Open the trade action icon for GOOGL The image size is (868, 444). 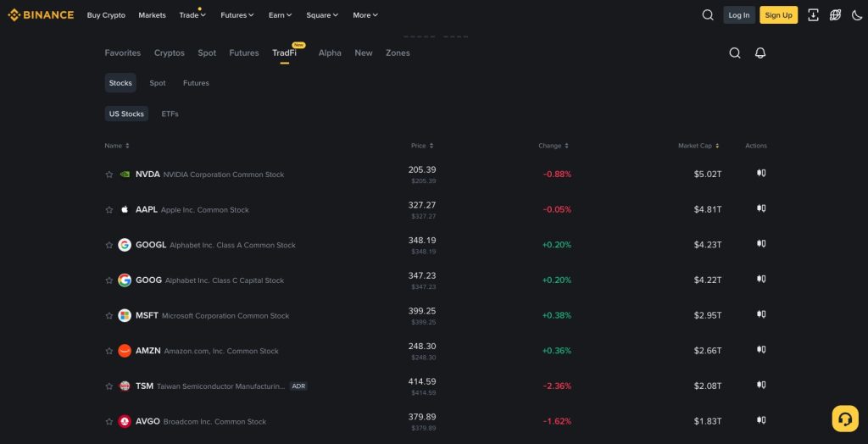pos(761,243)
